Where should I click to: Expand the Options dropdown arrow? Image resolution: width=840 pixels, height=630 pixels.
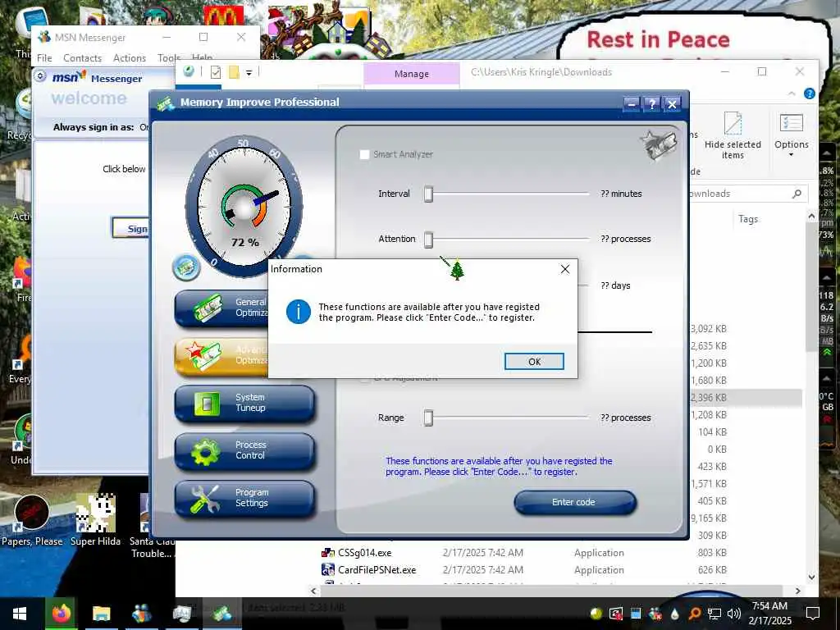coord(792,155)
